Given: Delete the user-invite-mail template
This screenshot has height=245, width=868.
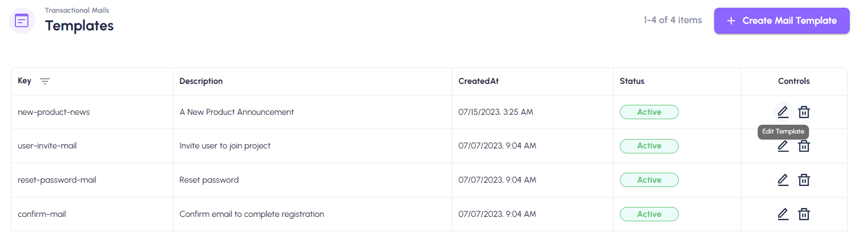Looking at the screenshot, I should [x=804, y=146].
